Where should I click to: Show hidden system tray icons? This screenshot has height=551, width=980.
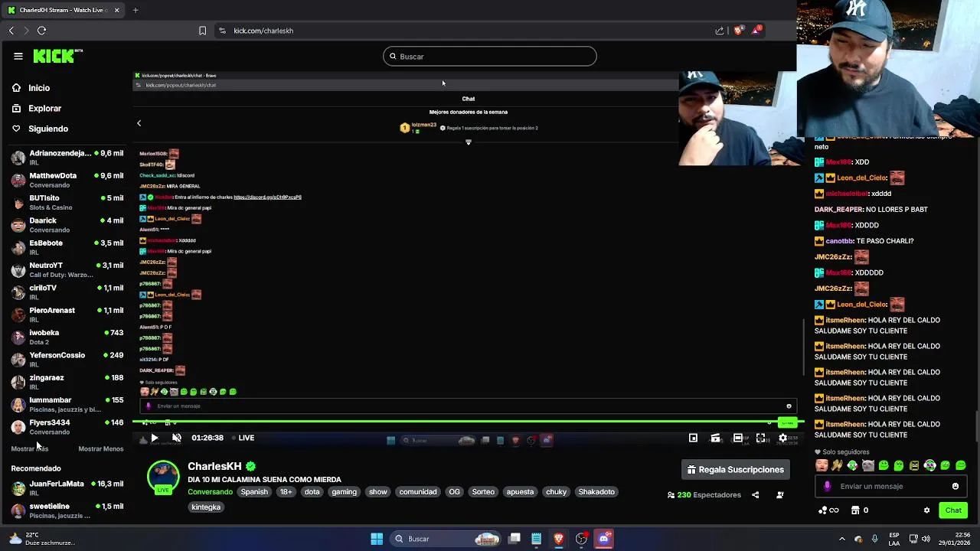tap(841, 539)
